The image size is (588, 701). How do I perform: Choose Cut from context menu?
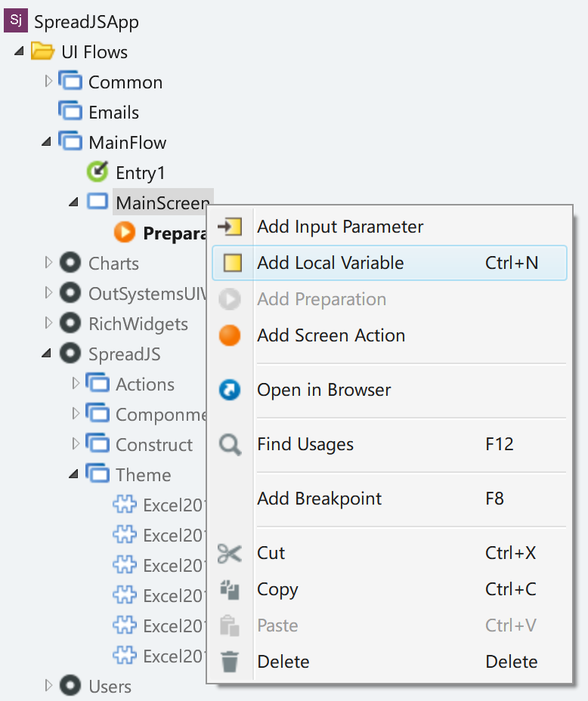389,553
